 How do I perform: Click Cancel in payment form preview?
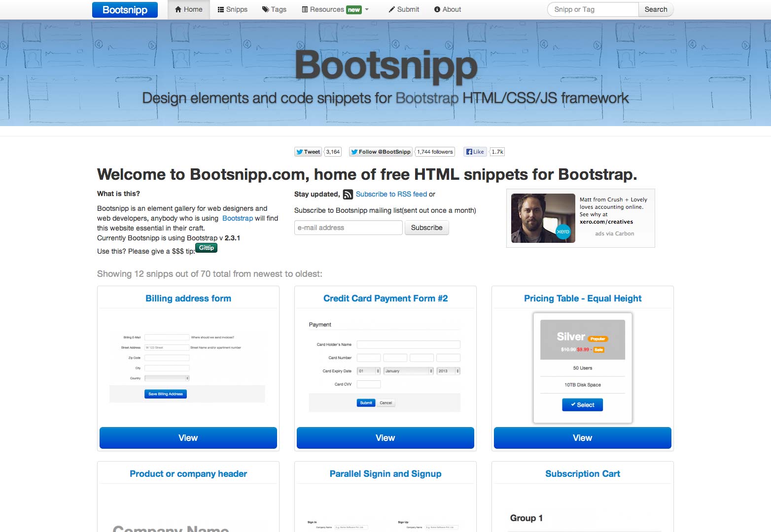[386, 403]
